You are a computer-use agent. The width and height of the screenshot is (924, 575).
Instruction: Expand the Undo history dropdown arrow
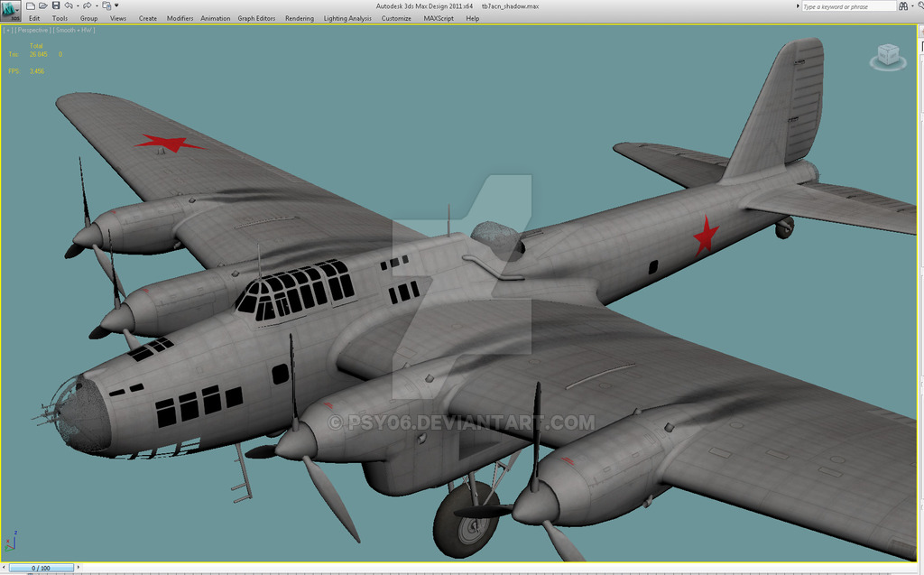(76, 6)
